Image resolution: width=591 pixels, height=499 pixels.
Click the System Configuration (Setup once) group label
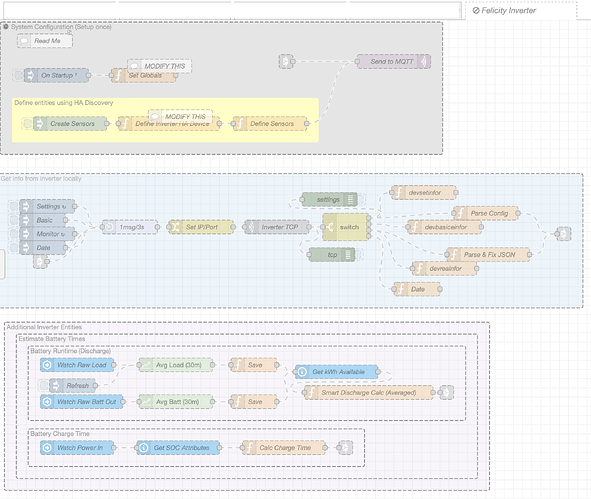click(61, 27)
